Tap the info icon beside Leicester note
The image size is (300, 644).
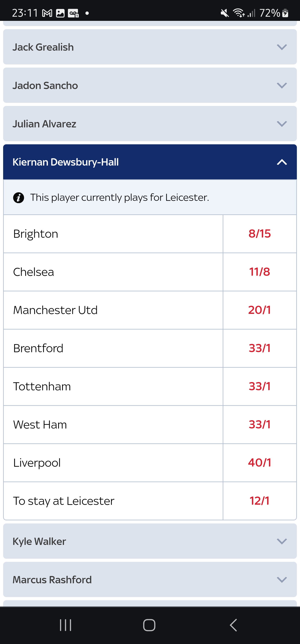(x=19, y=198)
